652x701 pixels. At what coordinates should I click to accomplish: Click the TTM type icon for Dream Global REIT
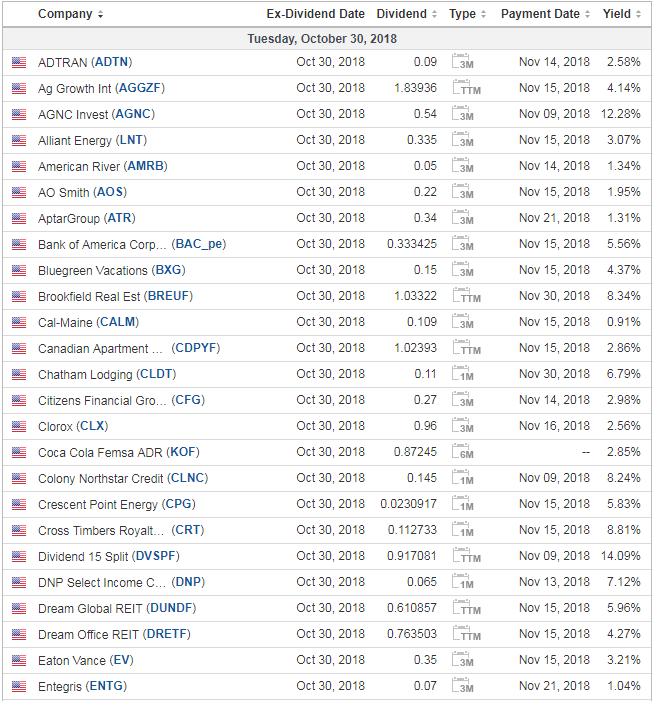(466, 608)
